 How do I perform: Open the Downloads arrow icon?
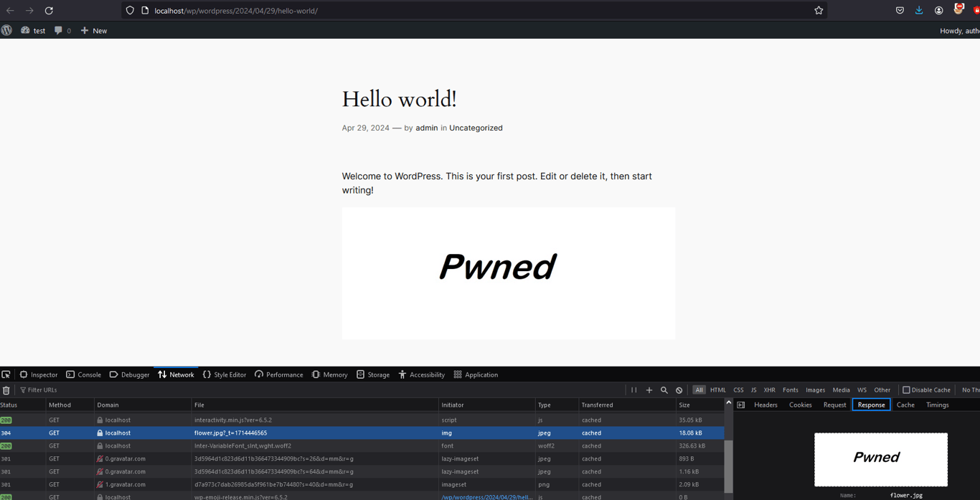click(x=919, y=11)
